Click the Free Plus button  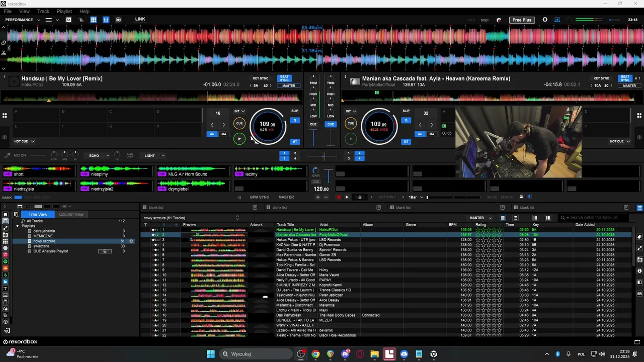tap(522, 20)
